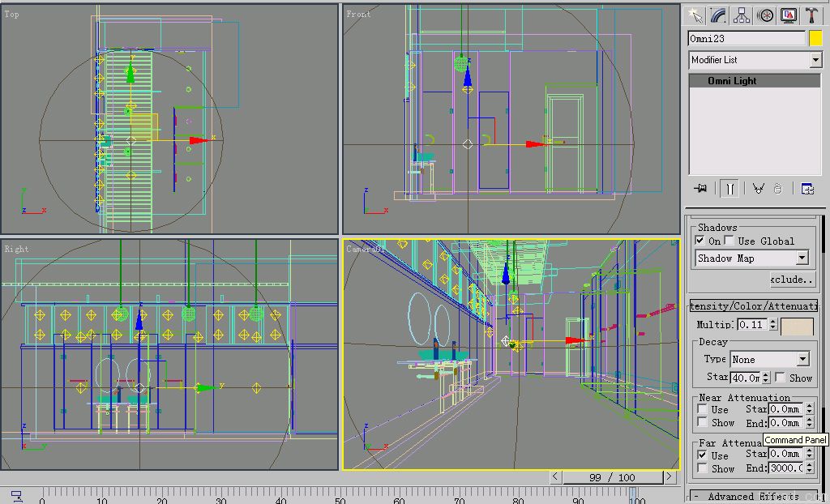This screenshot has width=830, height=504.
Task: Open the Hierarchy panel
Action: (x=742, y=15)
